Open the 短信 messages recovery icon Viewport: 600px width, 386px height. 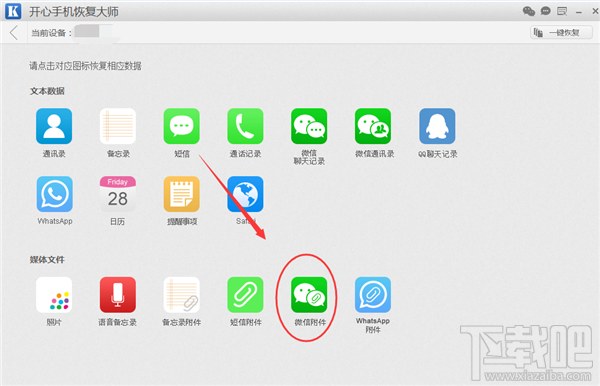(x=181, y=126)
